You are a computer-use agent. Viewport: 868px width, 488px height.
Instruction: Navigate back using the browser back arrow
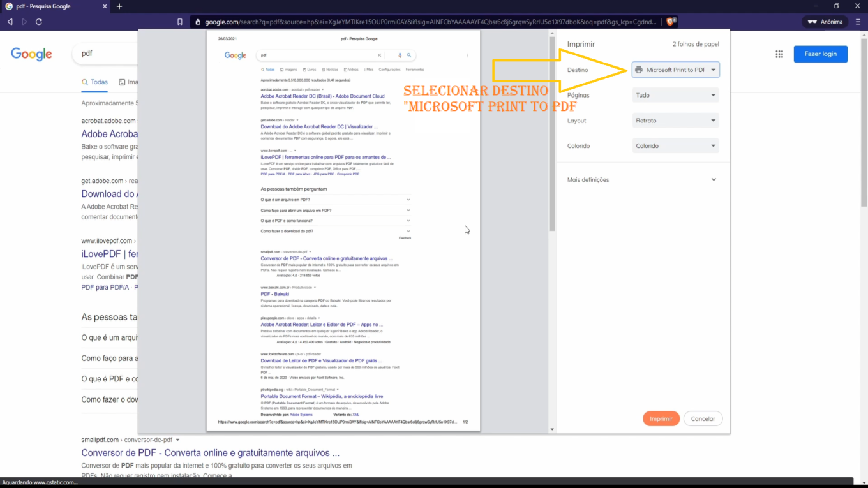click(x=9, y=21)
